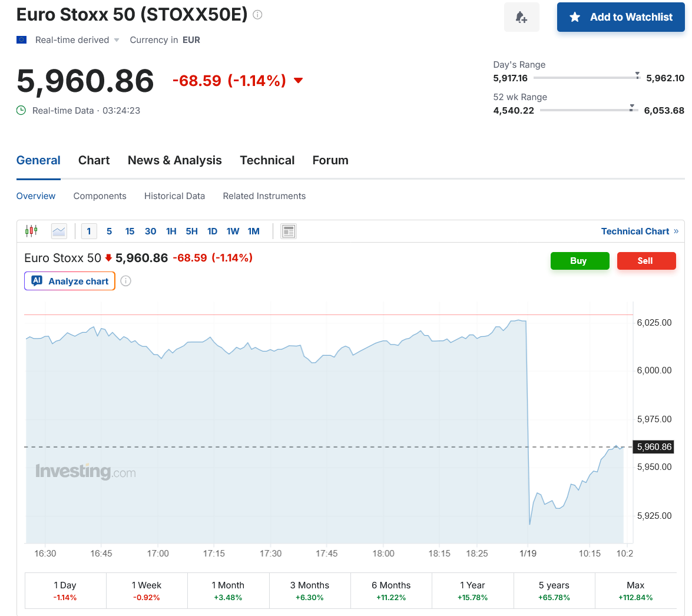Click the '5,917.16' day low value
Viewport: 692px width, 616px height.
[510, 78]
